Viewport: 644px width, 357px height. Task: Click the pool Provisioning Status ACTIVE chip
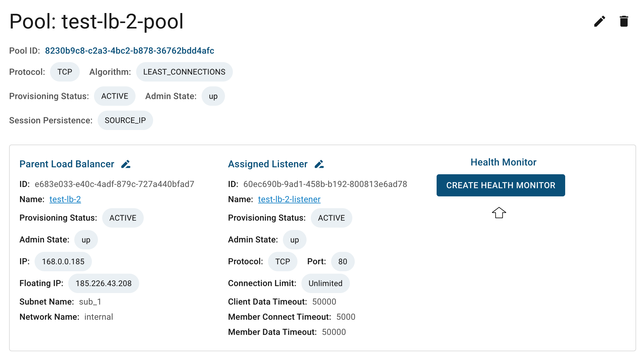coord(115,96)
